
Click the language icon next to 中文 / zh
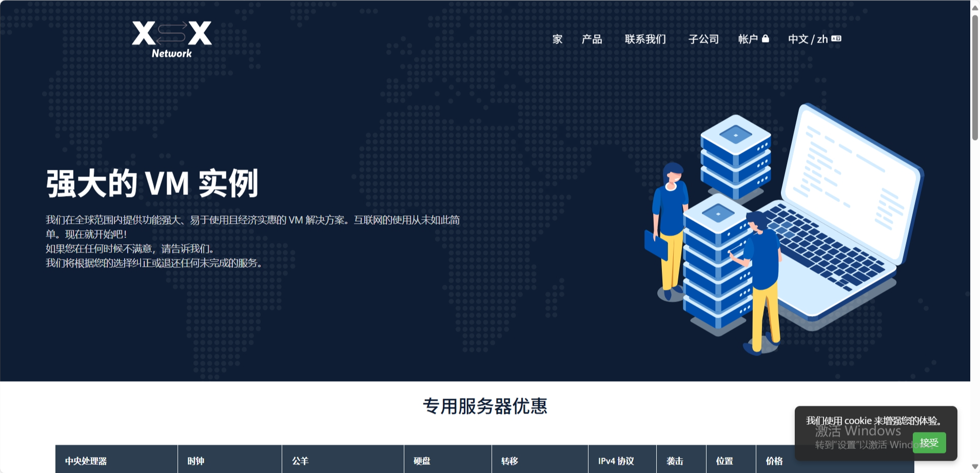[836, 38]
